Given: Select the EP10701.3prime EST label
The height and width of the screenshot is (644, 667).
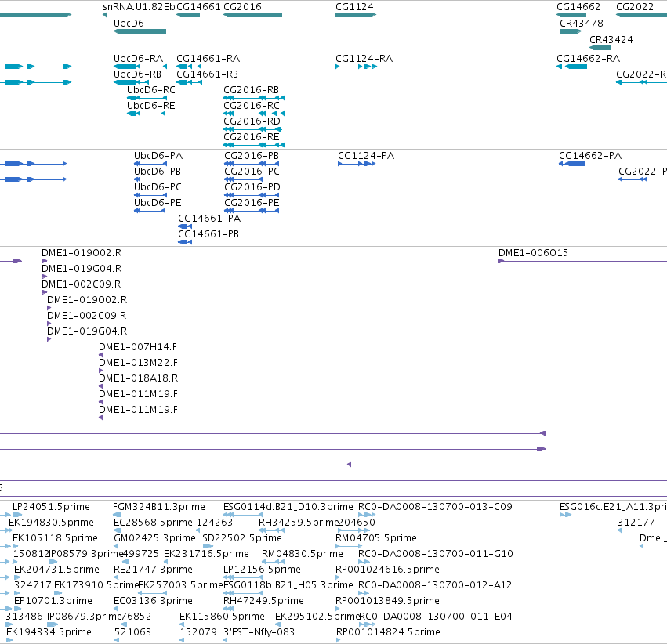Looking at the screenshot, I should [53, 602].
